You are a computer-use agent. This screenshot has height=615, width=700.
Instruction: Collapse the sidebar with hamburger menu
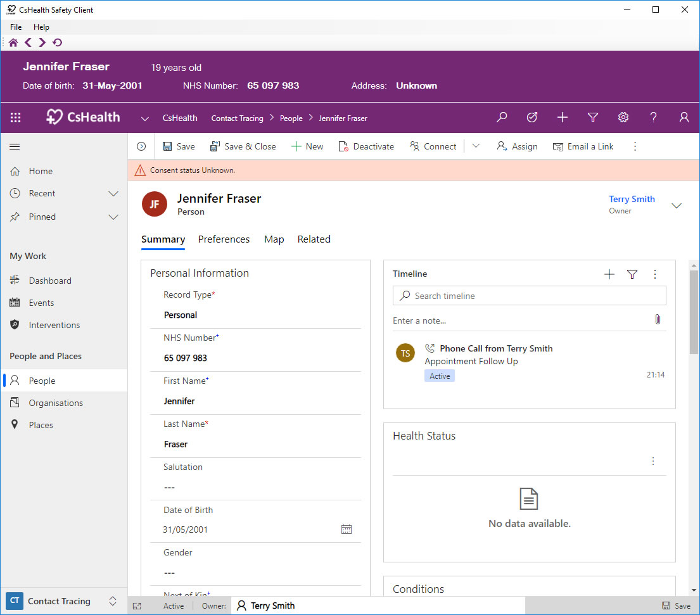(15, 146)
